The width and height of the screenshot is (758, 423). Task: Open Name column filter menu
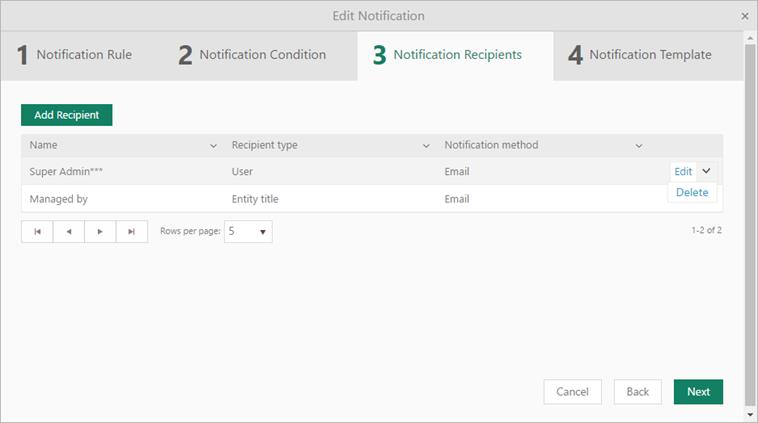click(x=213, y=146)
